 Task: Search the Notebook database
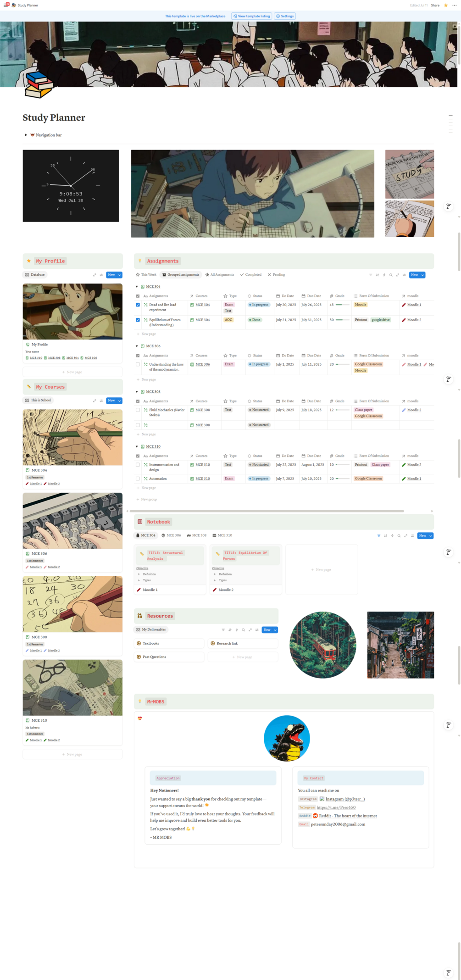click(x=399, y=535)
